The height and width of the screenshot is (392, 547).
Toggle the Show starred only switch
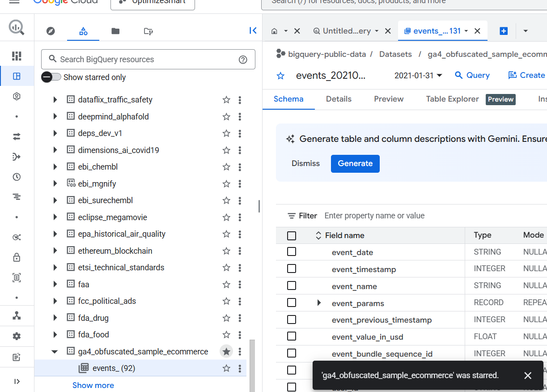click(51, 77)
